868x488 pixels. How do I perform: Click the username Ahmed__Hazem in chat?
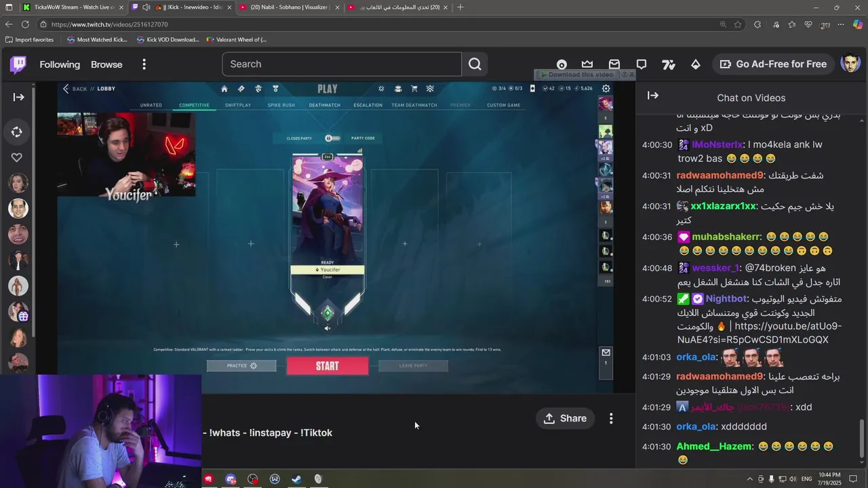click(714, 447)
